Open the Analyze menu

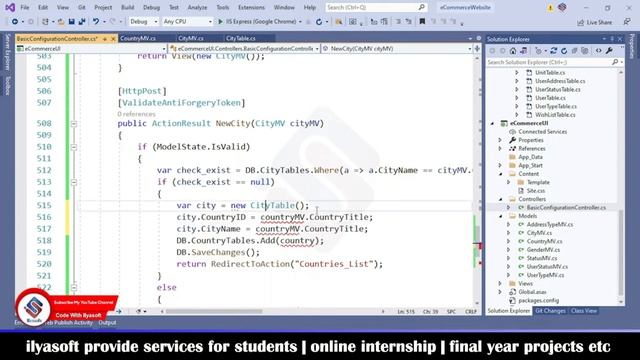tap(197, 7)
